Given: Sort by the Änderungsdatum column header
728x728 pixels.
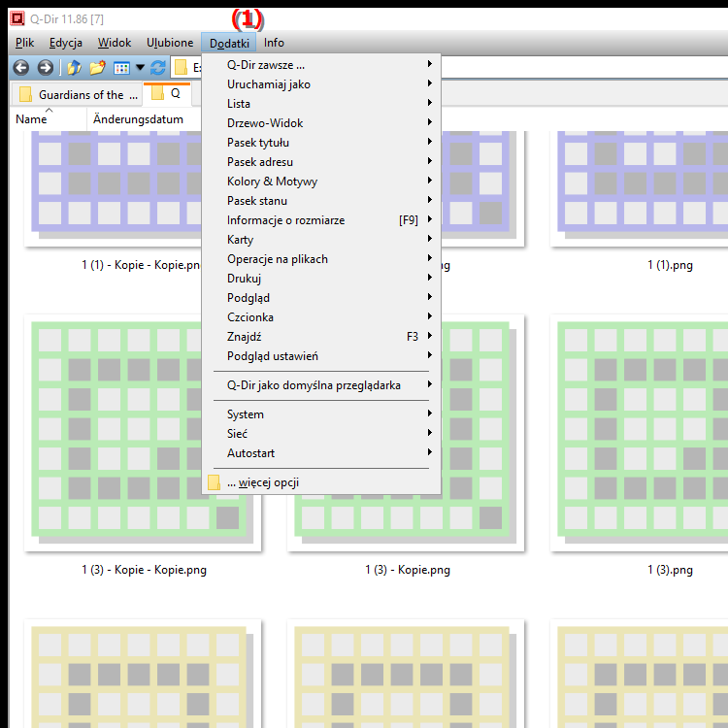Looking at the screenshot, I should pos(144,119).
